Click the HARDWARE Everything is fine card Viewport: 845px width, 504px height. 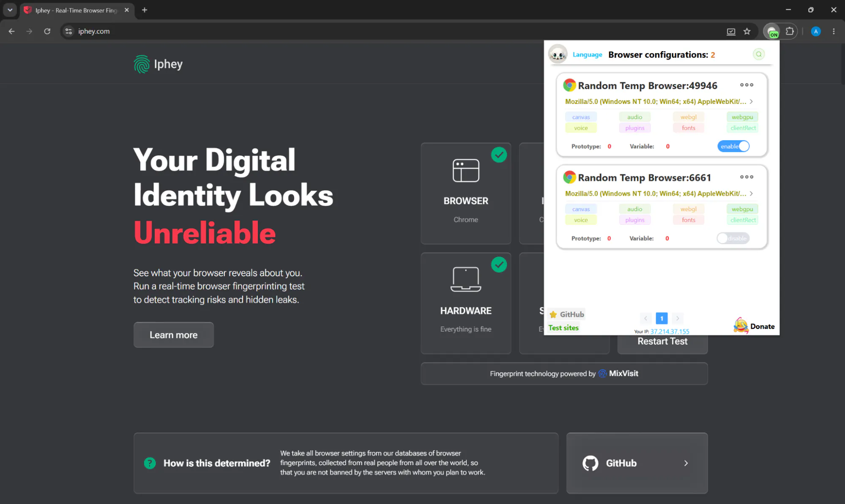click(466, 303)
